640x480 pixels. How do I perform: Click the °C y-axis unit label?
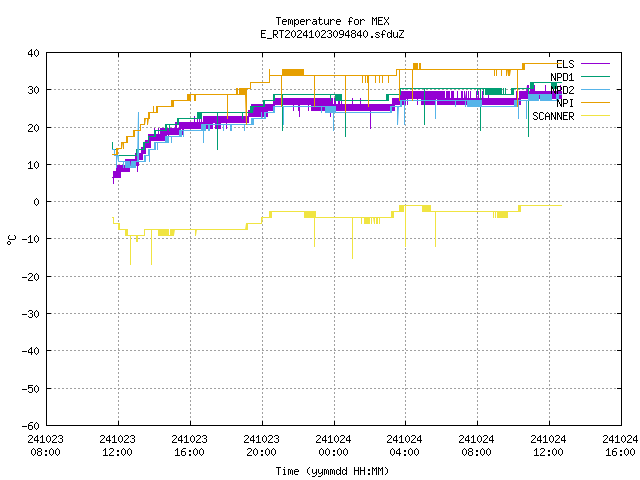(x=12, y=240)
